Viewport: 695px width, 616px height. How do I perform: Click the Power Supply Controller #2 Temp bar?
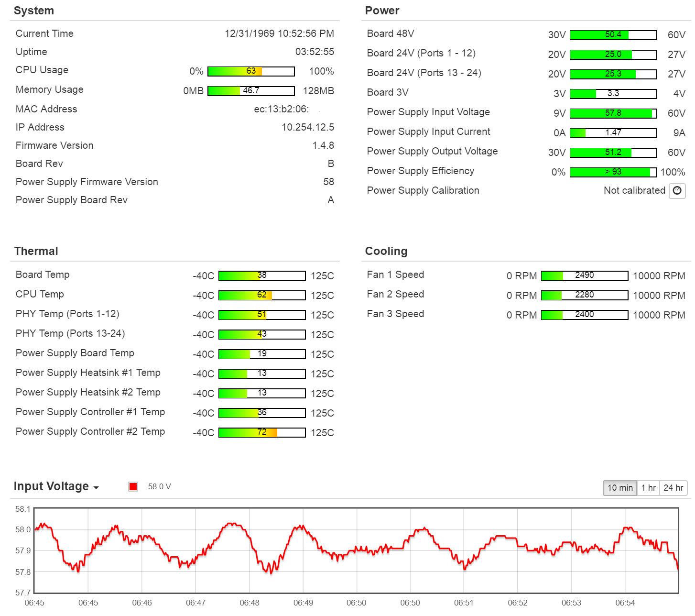262,432
